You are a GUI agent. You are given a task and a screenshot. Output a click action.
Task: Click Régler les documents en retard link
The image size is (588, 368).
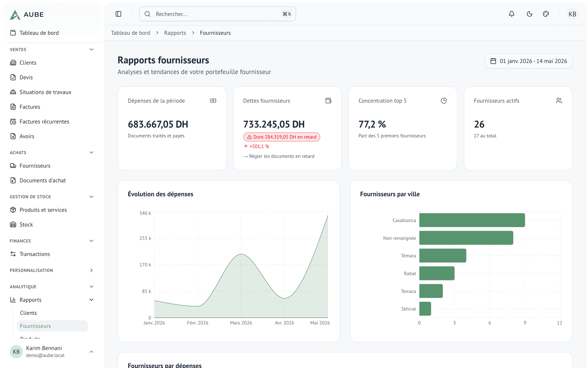point(279,156)
